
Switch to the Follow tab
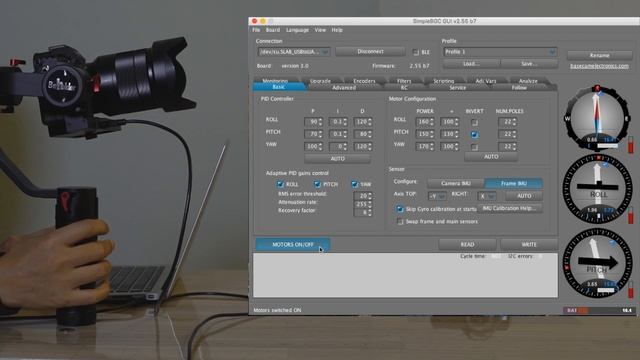[519, 87]
